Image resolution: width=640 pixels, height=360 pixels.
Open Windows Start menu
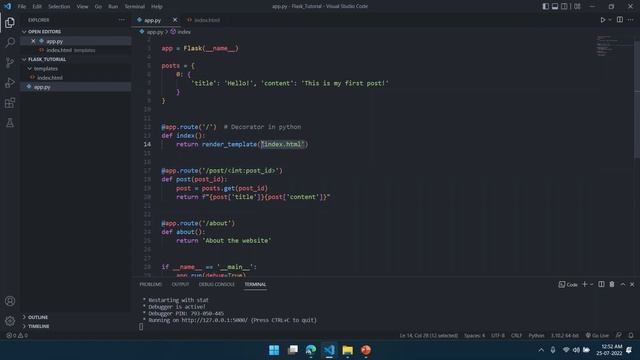[x=274, y=350]
